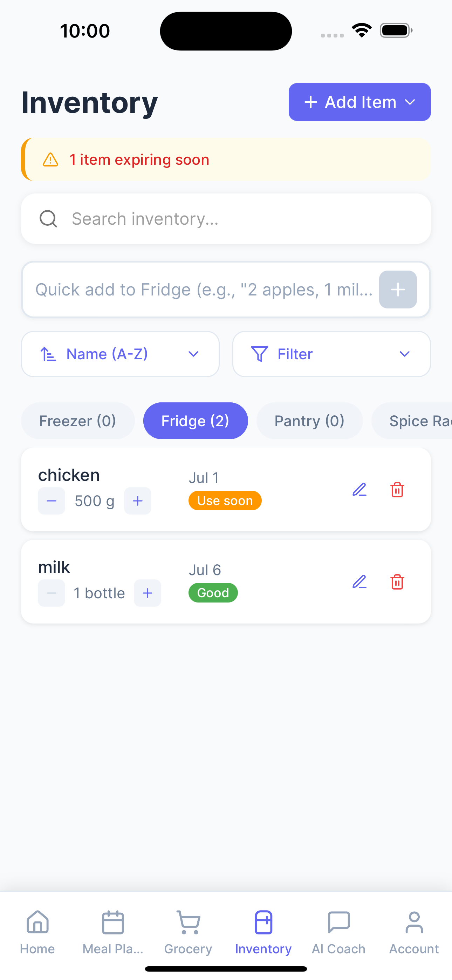Open AI Coach chat icon

click(x=338, y=922)
